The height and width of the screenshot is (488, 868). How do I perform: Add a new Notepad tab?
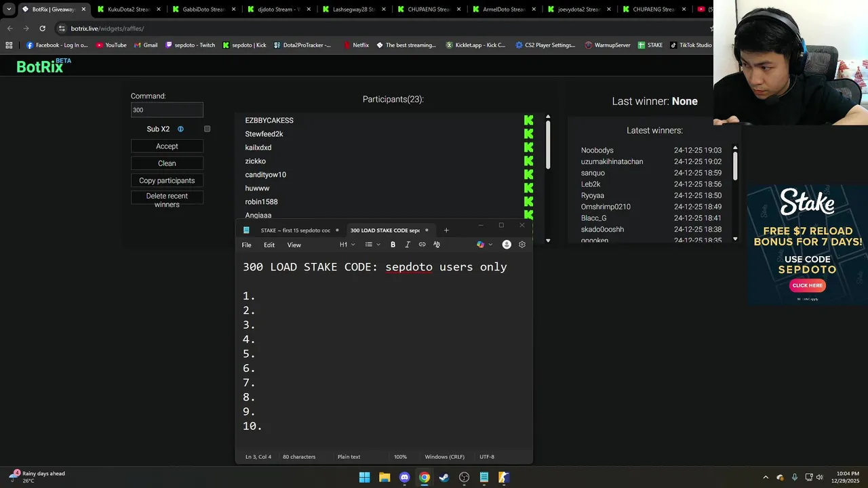click(446, 230)
